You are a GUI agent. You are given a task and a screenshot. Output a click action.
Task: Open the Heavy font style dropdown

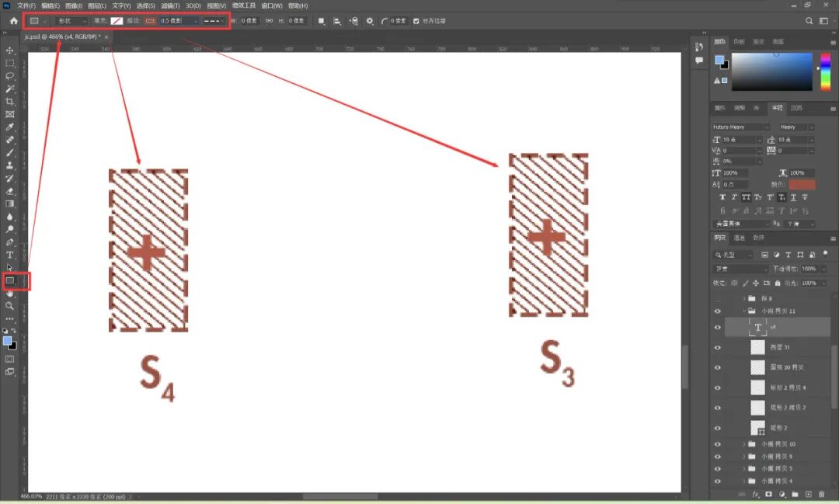pos(796,127)
